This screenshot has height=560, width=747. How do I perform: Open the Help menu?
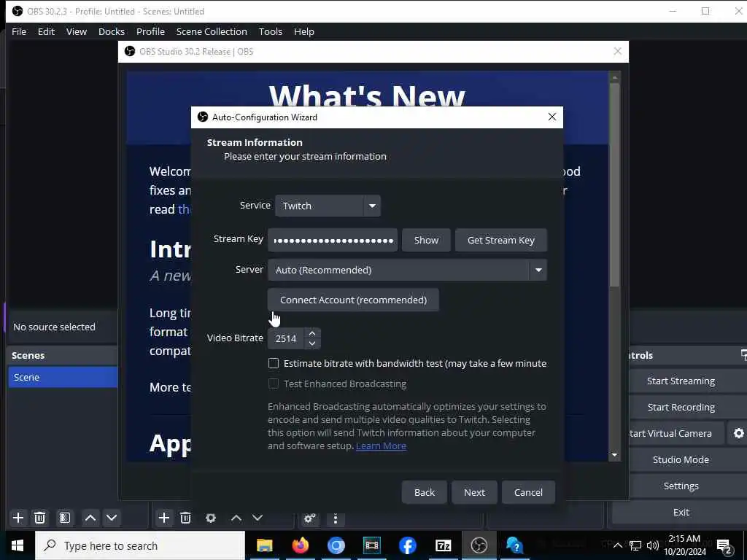pyautogui.click(x=304, y=31)
